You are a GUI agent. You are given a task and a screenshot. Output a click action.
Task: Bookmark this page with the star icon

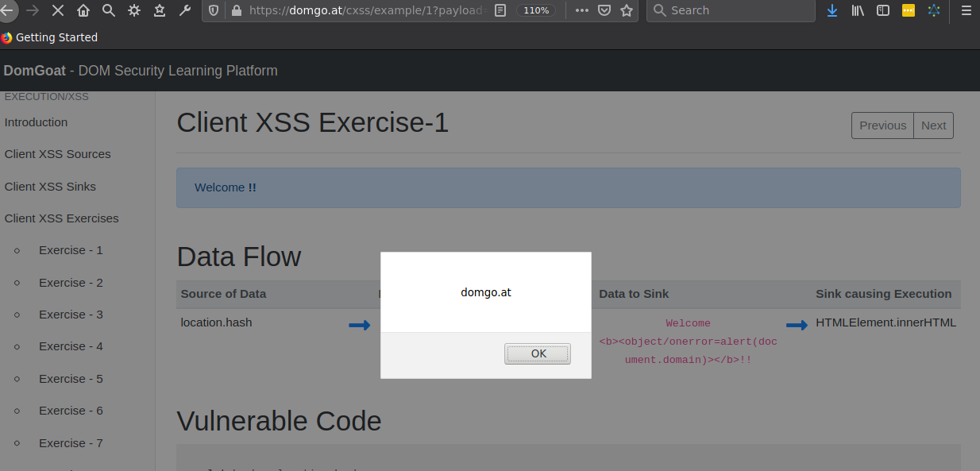click(x=627, y=10)
